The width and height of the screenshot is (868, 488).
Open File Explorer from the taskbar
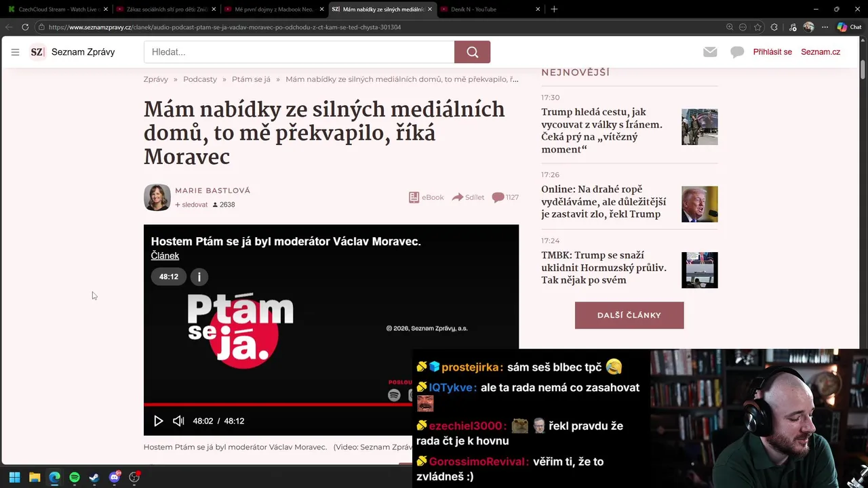pyautogui.click(x=35, y=477)
